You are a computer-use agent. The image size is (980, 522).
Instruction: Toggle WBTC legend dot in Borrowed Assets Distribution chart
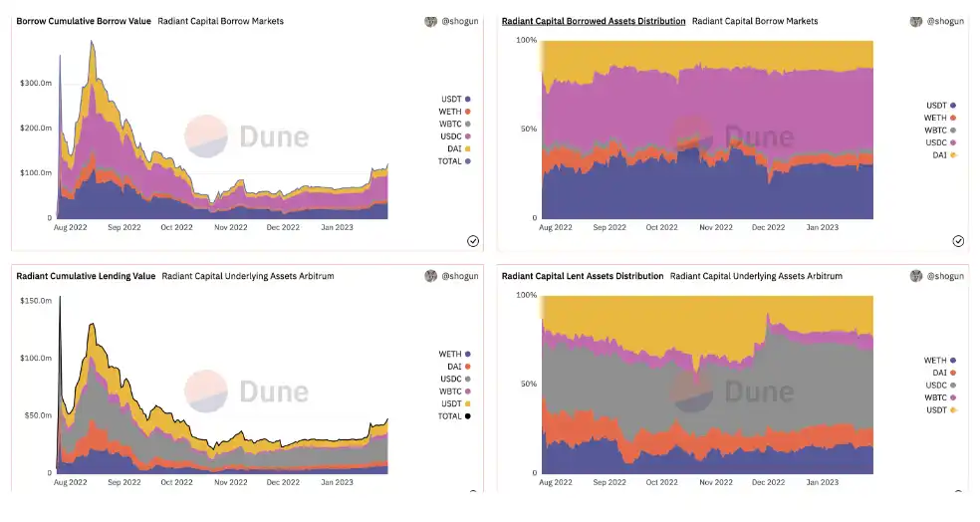click(x=953, y=130)
